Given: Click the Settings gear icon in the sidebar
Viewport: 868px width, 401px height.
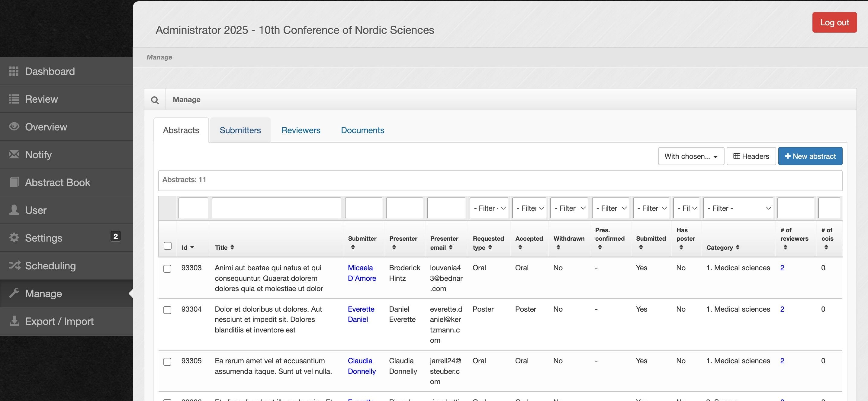Looking at the screenshot, I should pyautogui.click(x=14, y=238).
